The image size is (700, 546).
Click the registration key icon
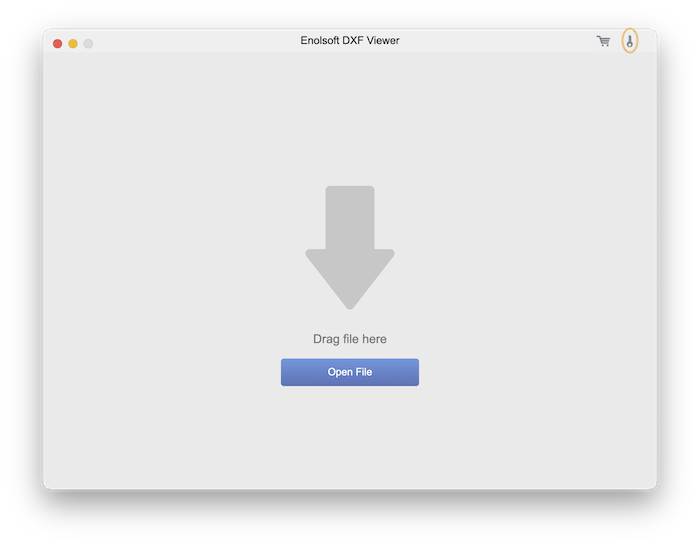pos(629,41)
